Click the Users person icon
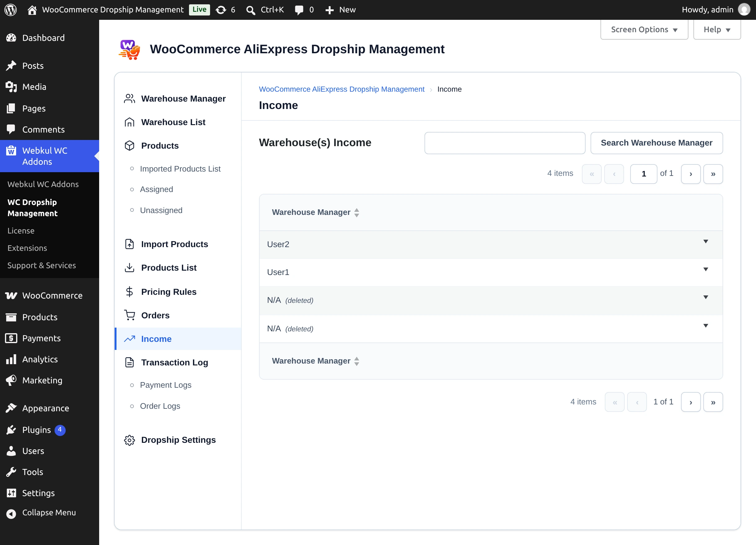The height and width of the screenshot is (545, 756). 11,451
